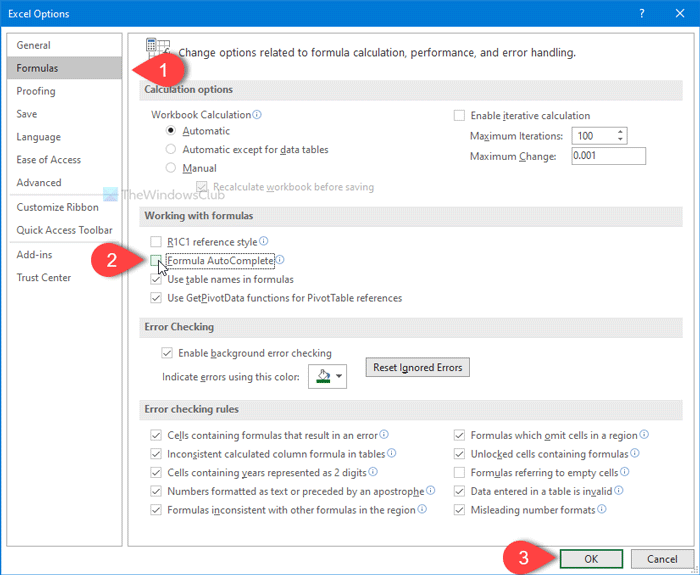Toggle Enable background error checking

(167, 353)
